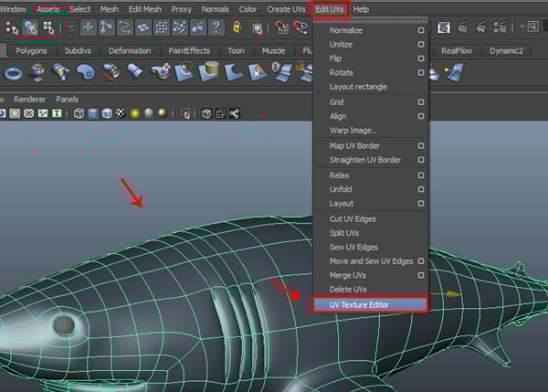Open the Color menu
Screen dimensions: 548x392
click(248, 9)
